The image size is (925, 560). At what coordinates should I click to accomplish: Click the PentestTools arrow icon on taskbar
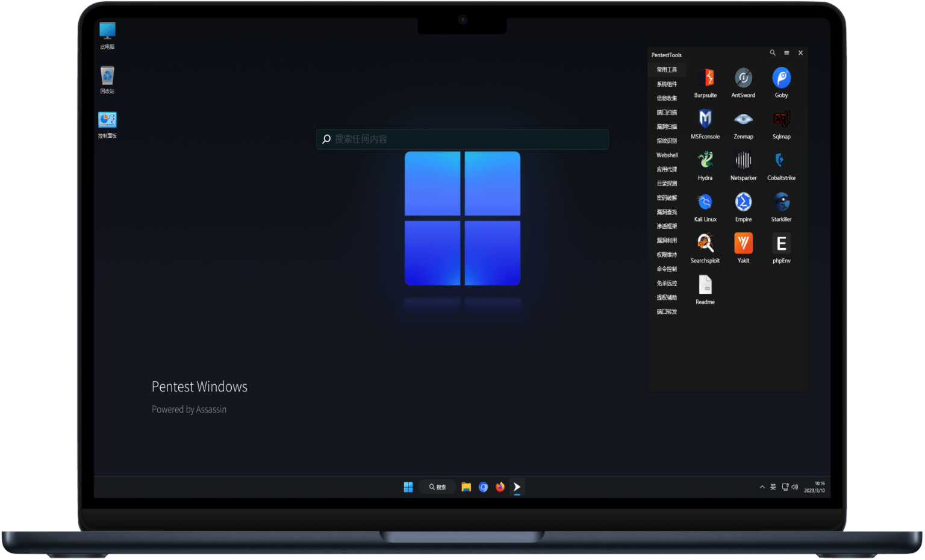[x=517, y=487]
